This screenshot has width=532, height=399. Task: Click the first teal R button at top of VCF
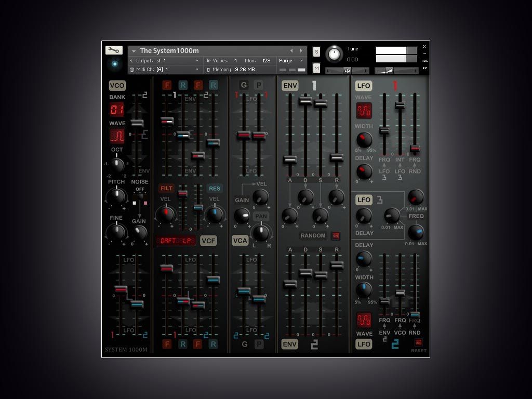tap(182, 85)
